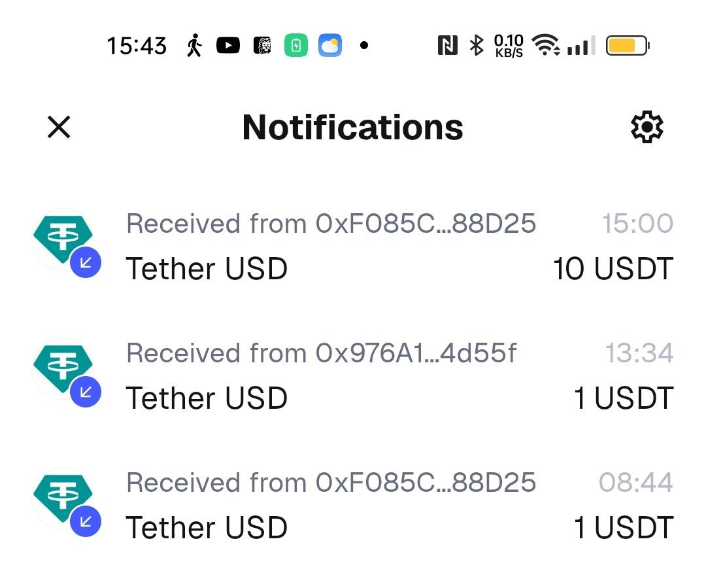
Task: Tap the green battery app status icon
Action: (x=296, y=46)
